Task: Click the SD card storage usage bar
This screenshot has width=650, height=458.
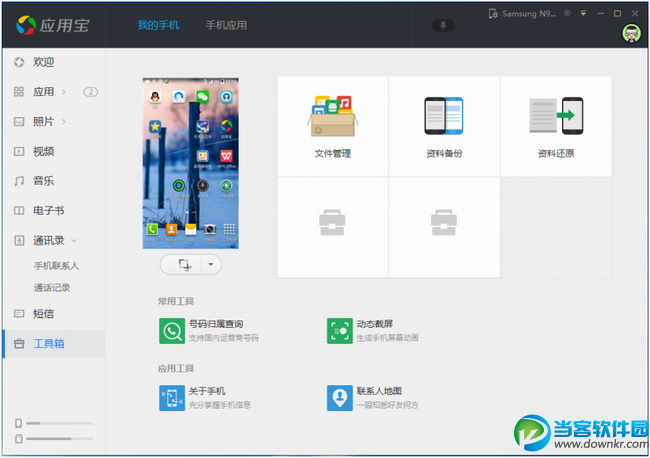Action: (x=59, y=439)
